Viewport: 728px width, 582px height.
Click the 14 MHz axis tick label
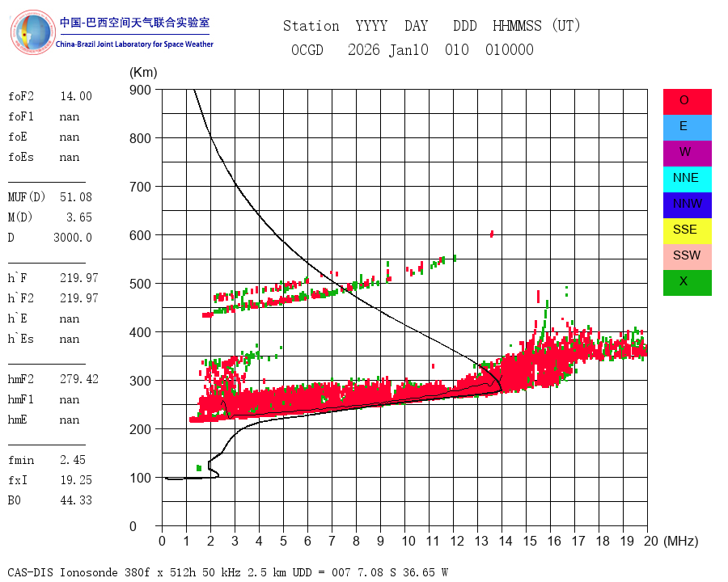pos(505,541)
